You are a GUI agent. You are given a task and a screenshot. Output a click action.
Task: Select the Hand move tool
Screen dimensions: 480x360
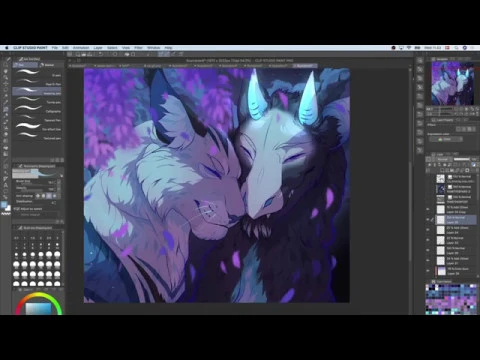pyautogui.click(x=6, y=71)
